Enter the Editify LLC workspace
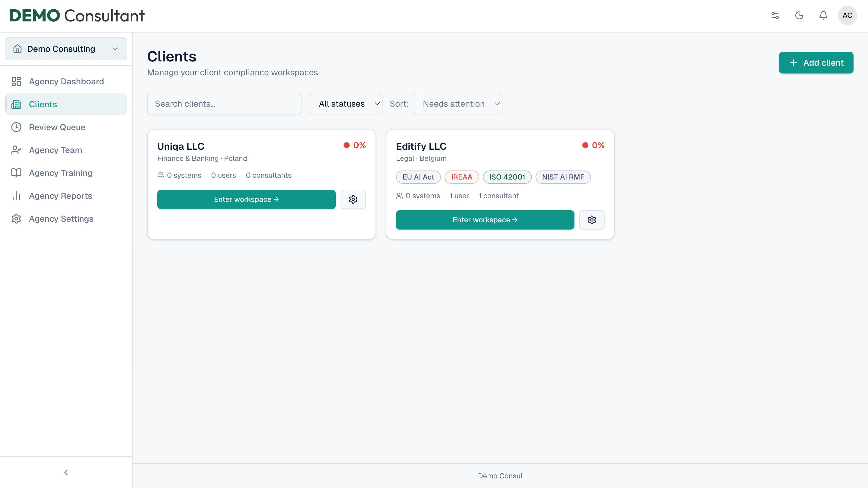Image resolution: width=868 pixels, height=488 pixels. [x=485, y=220]
